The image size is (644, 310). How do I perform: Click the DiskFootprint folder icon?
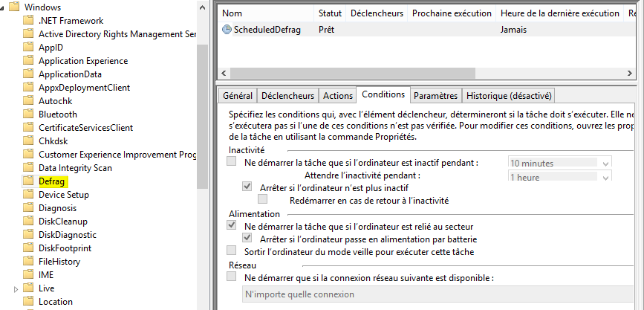pos(28,248)
